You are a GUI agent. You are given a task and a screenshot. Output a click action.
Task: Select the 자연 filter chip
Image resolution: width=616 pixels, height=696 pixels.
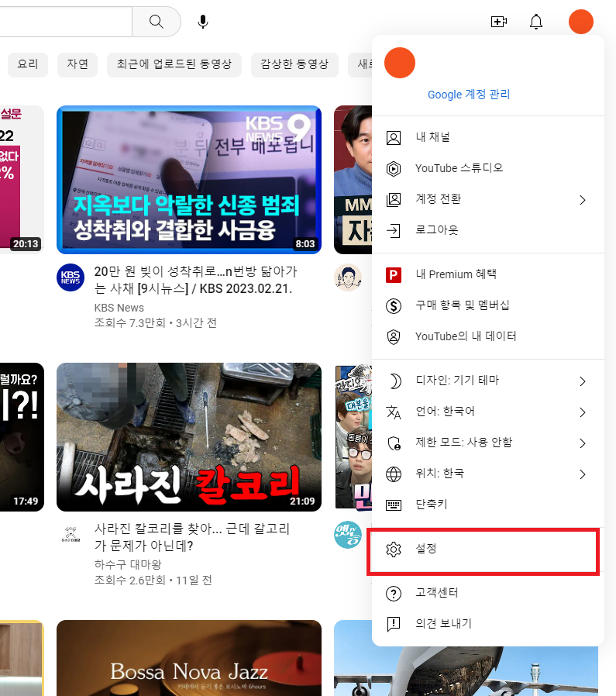(x=77, y=64)
